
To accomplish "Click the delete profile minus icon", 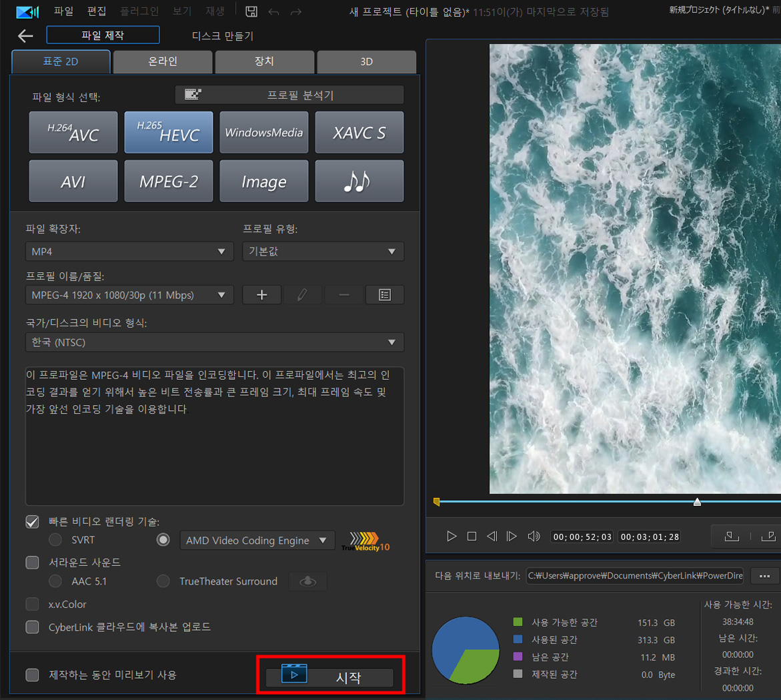I will click(343, 295).
